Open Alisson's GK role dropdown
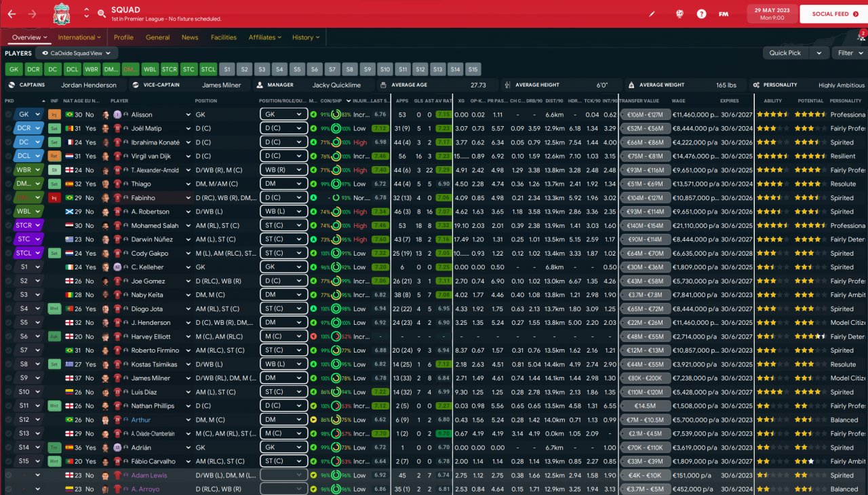This screenshot has width=868, height=495. [x=283, y=115]
